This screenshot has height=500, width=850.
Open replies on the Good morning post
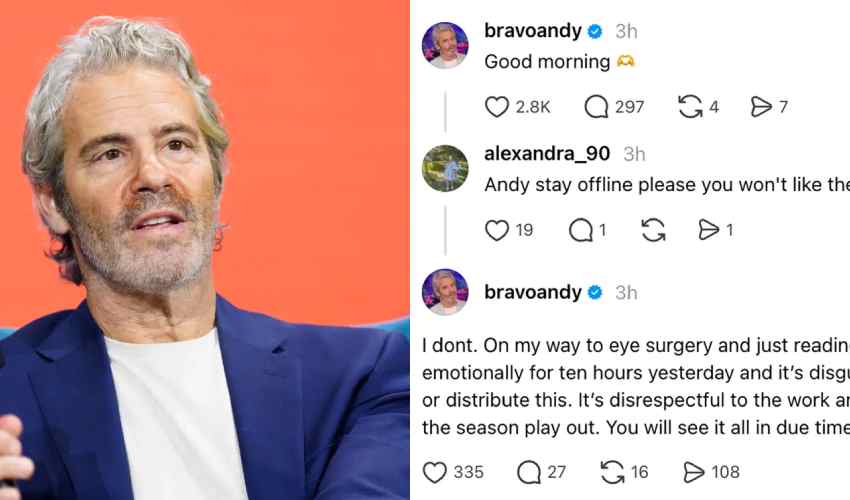pyautogui.click(x=596, y=107)
